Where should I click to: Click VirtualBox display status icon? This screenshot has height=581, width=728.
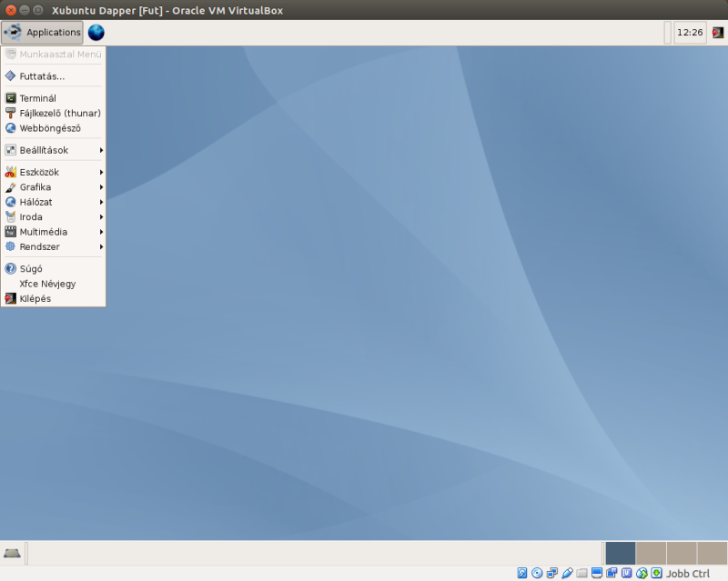click(597, 573)
